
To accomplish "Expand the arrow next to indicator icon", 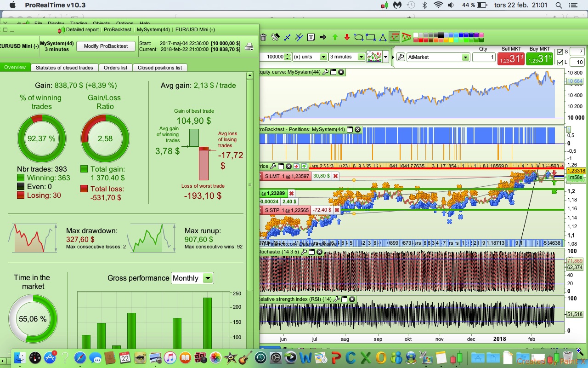I will pos(386,57).
